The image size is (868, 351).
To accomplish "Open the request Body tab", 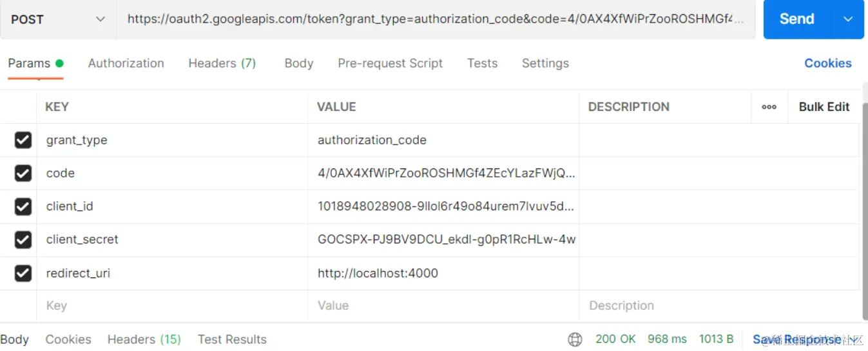I will 299,63.
